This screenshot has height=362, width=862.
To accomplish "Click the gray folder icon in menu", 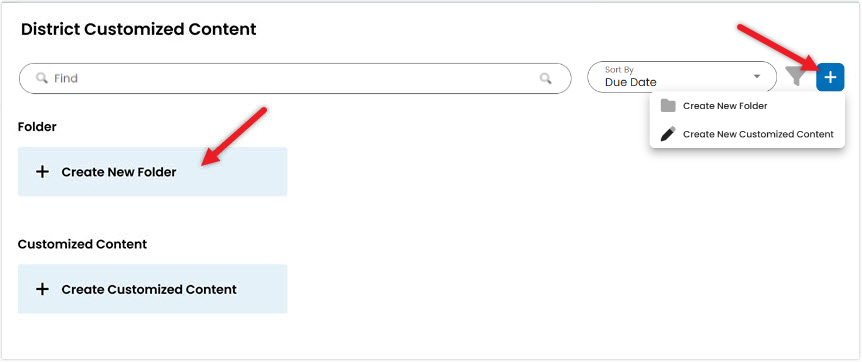I will (667, 106).
